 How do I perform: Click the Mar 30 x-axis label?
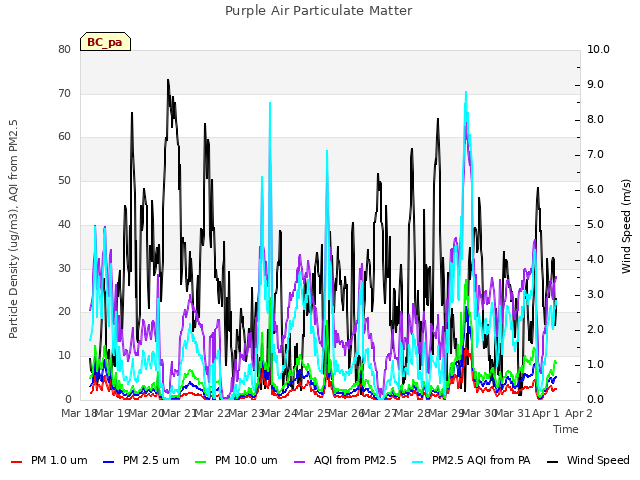point(479,413)
